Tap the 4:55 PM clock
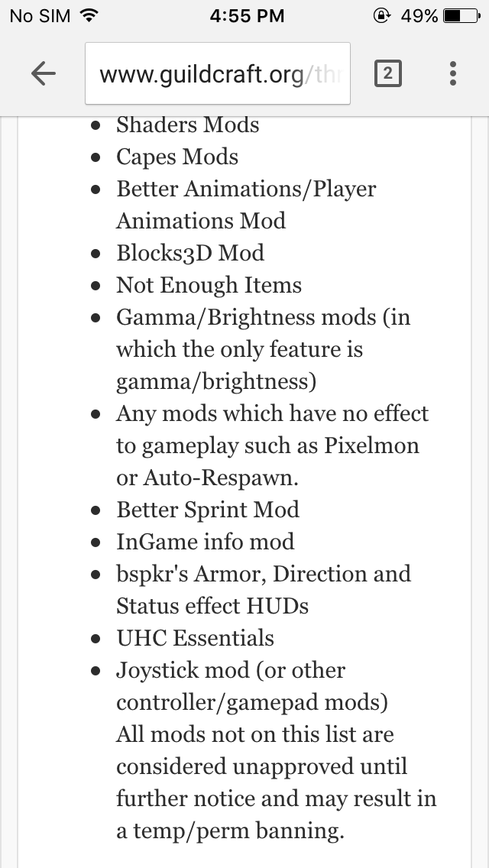Viewport: 489px width, 868px height. (x=247, y=15)
